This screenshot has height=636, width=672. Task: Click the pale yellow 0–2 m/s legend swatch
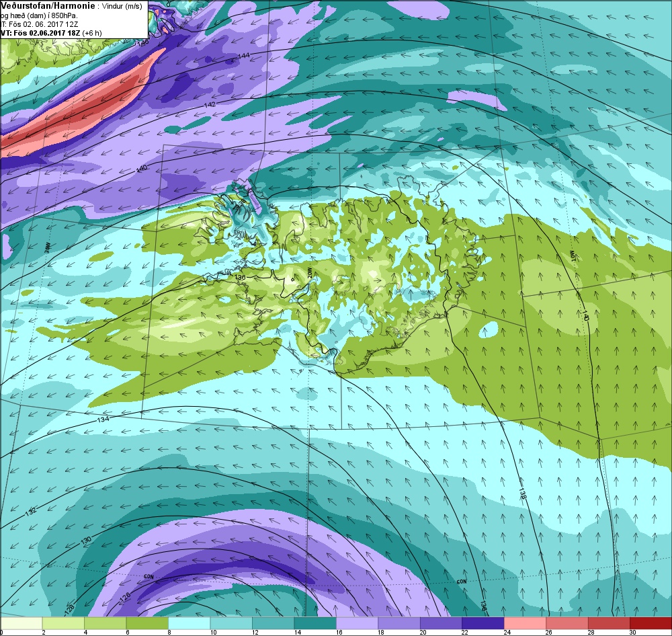(x=22, y=623)
